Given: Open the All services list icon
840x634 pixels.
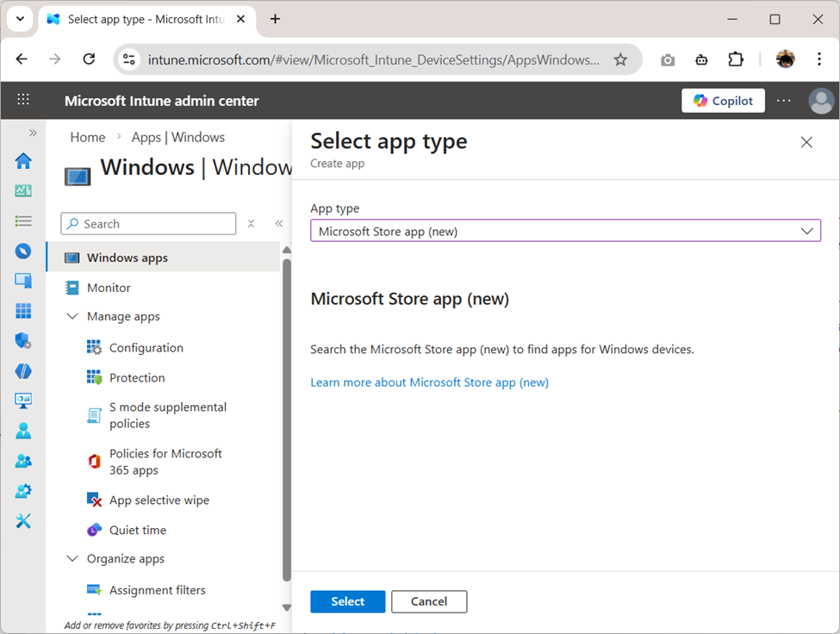Looking at the screenshot, I should [23, 221].
